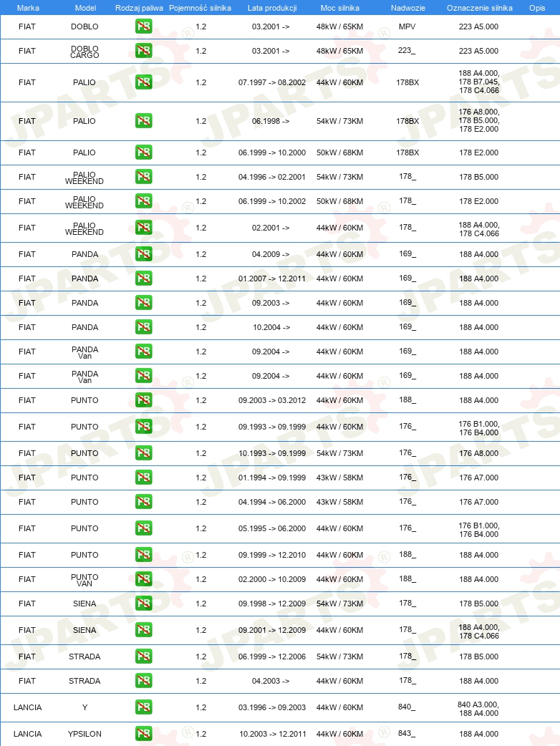This screenshot has width=560, height=746.
Task: Click the date range 09.2001 -> 12.2009
Action: [272, 631]
